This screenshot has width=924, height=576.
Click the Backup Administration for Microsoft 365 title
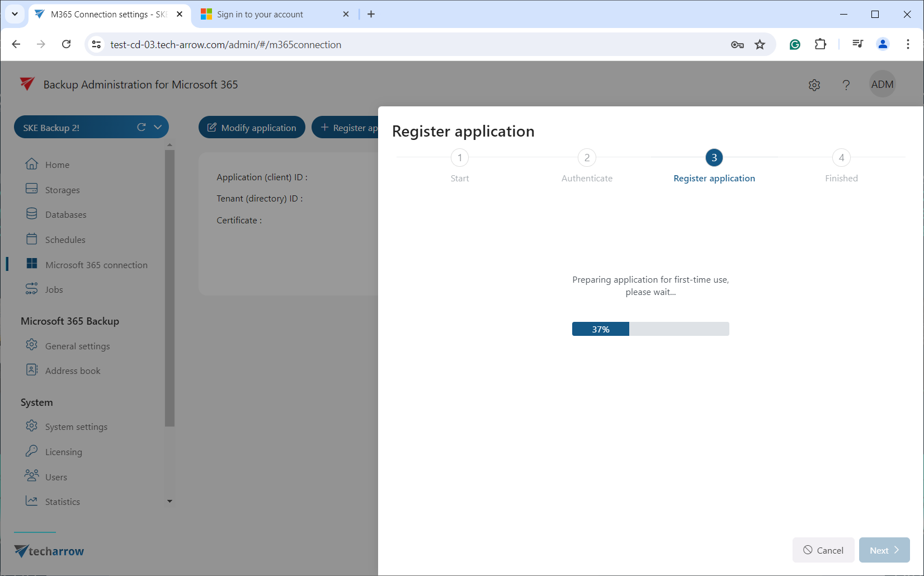coord(140,85)
